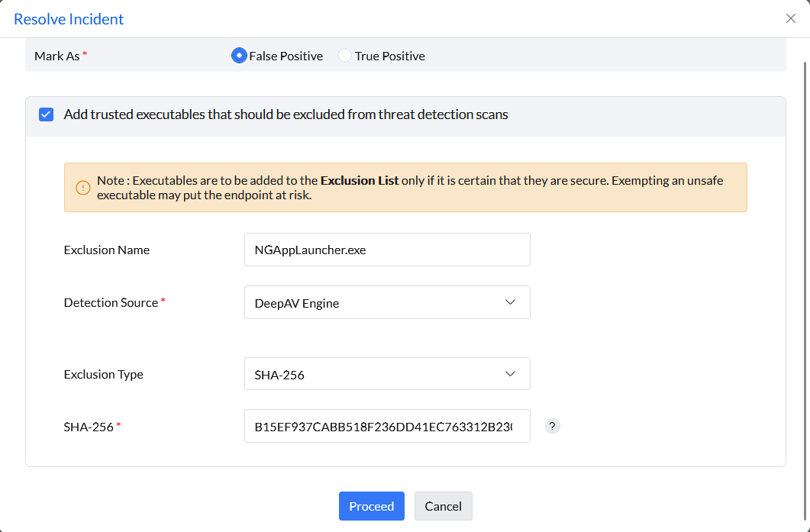Click the circled warning icon in the note

pyautogui.click(x=82, y=187)
